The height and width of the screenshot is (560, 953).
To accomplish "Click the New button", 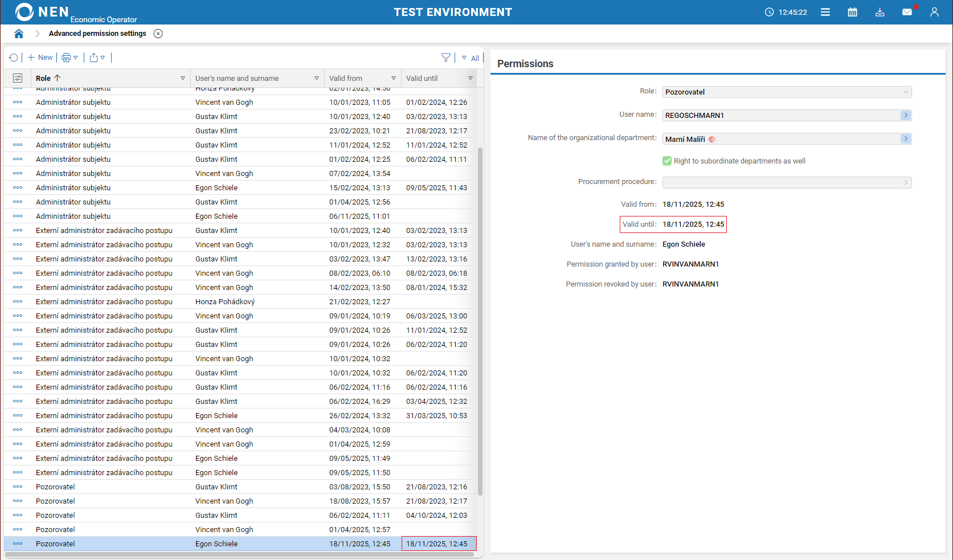I will (40, 58).
